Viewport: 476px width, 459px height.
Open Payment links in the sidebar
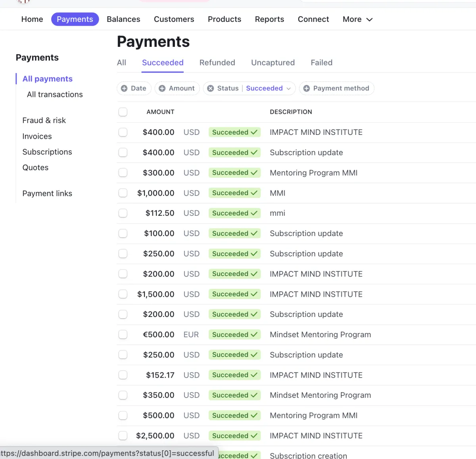[47, 194]
